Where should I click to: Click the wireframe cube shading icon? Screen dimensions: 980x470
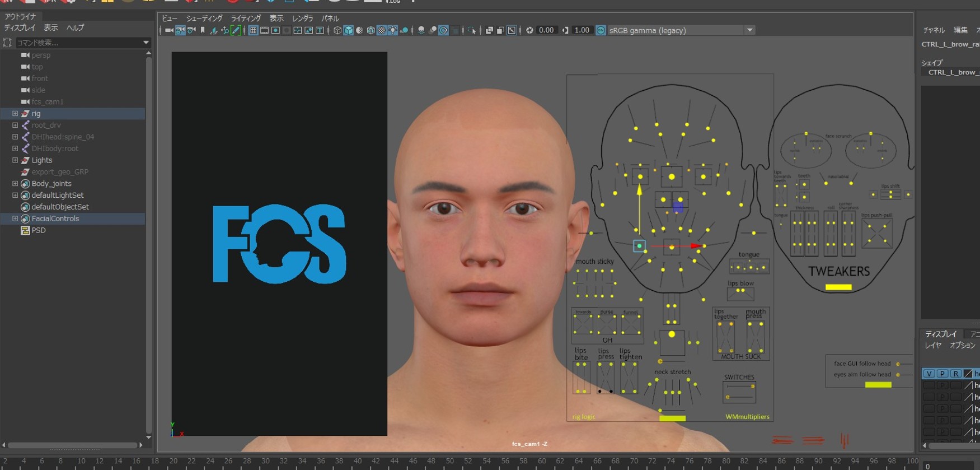click(x=337, y=30)
